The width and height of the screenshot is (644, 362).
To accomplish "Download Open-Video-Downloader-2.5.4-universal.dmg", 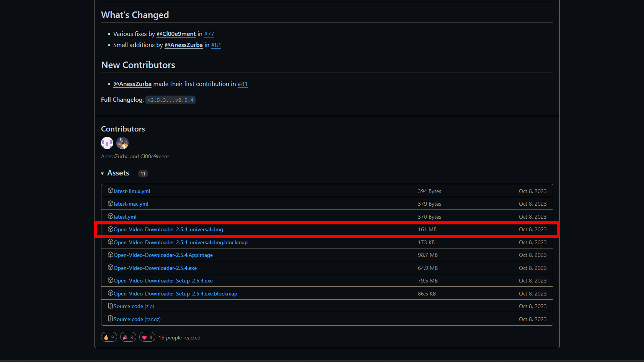I will click(168, 229).
